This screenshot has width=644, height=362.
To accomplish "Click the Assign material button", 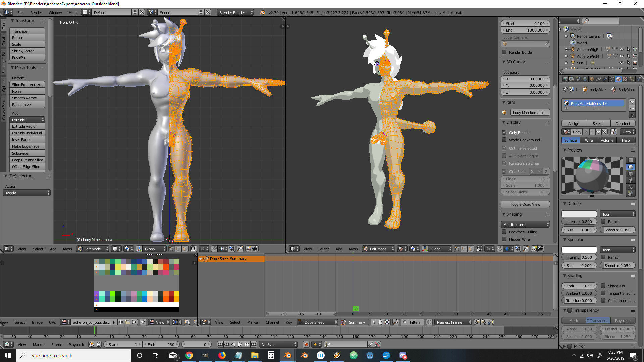I will click(x=574, y=123).
